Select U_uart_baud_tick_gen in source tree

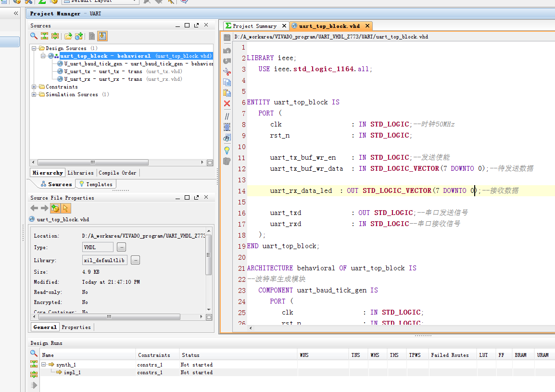click(x=135, y=64)
